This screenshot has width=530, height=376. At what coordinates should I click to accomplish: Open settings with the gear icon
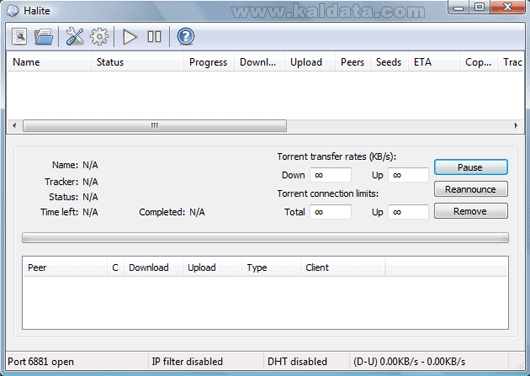pyautogui.click(x=99, y=36)
